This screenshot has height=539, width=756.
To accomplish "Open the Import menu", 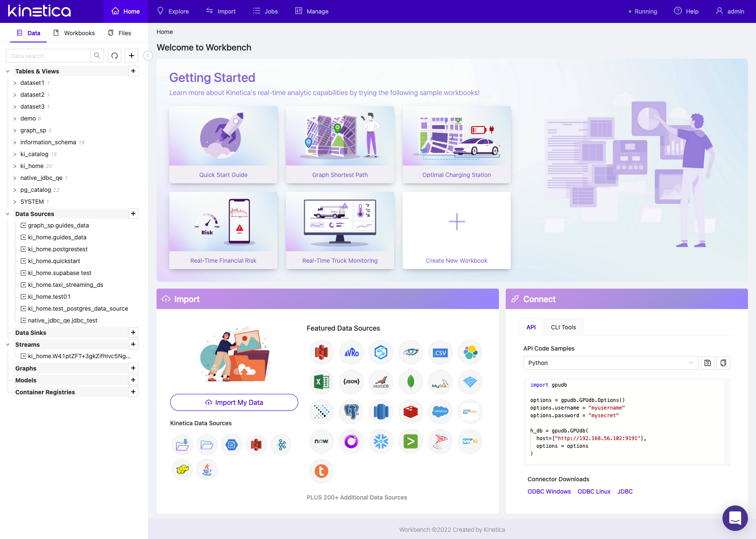I will pyautogui.click(x=221, y=11).
